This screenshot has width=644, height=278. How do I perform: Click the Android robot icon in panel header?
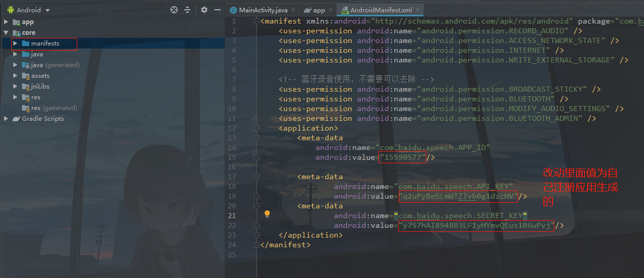point(10,10)
